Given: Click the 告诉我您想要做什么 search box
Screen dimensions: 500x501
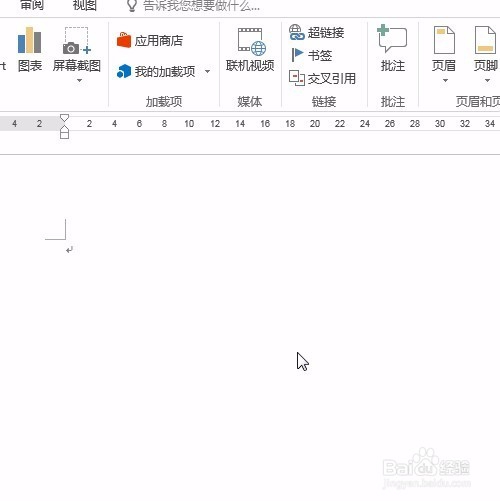Looking at the screenshot, I should [201, 6].
